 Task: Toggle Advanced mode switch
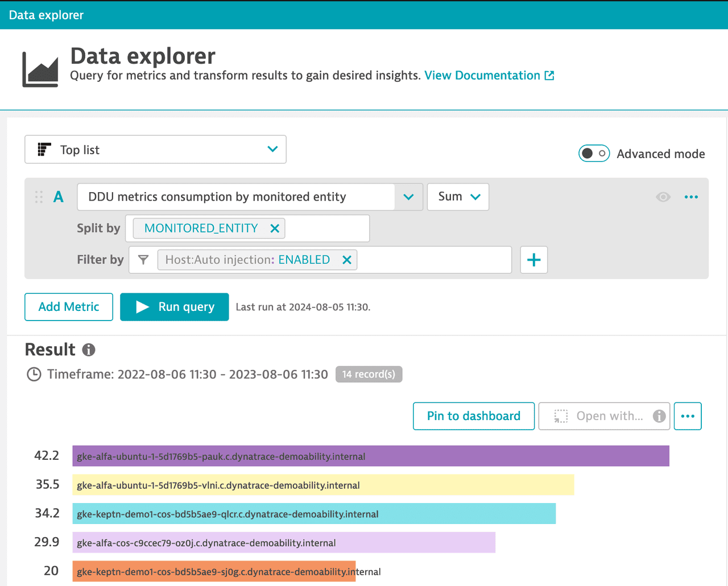click(594, 153)
